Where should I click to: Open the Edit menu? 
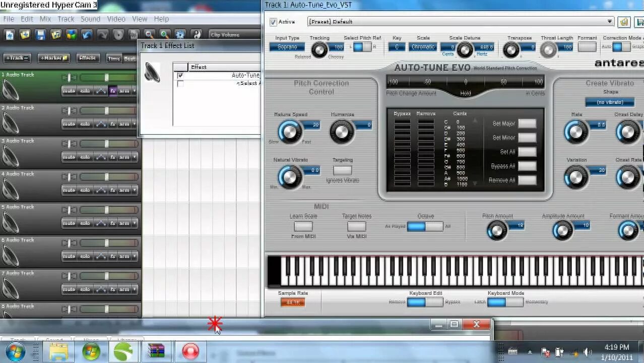[x=27, y=19]
